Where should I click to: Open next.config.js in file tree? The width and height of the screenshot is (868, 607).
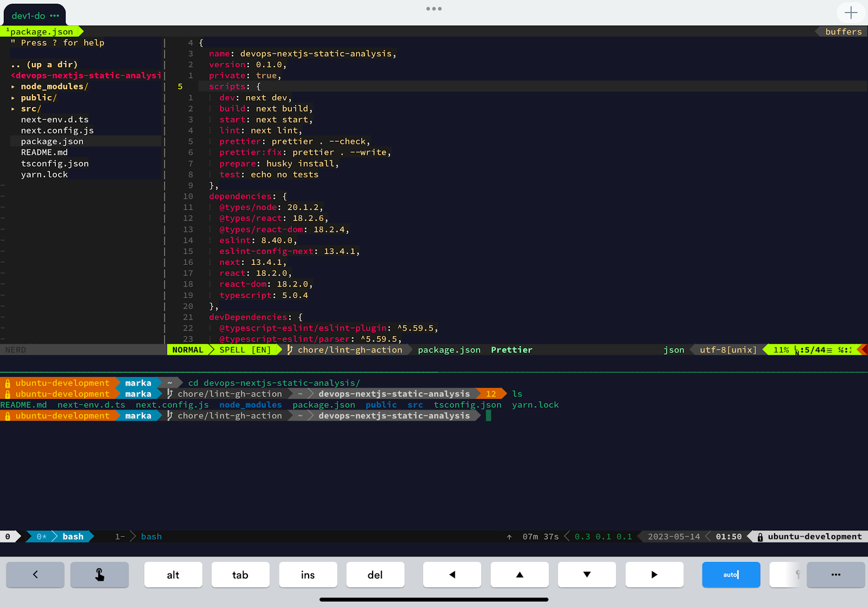[58, 130]
